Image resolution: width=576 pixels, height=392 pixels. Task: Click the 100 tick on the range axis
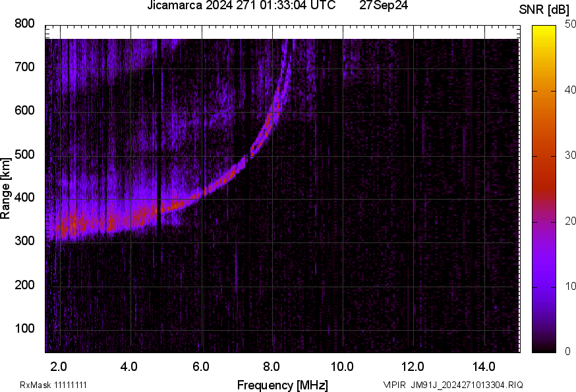click(24, 329)
